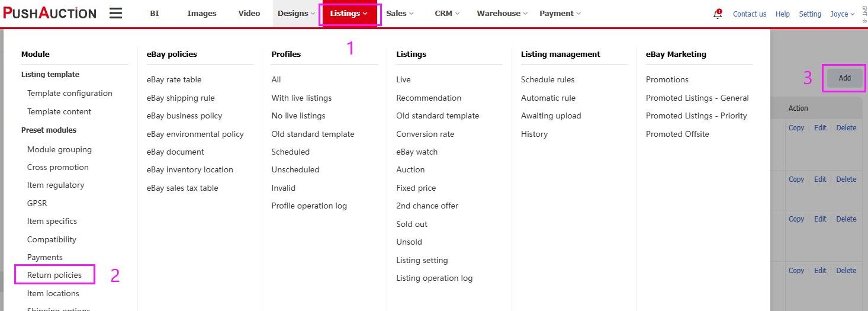The height and width of the screenshot is (311, 868).
Task: Expand the Designs dropdown menu
Action: point(297,13)
